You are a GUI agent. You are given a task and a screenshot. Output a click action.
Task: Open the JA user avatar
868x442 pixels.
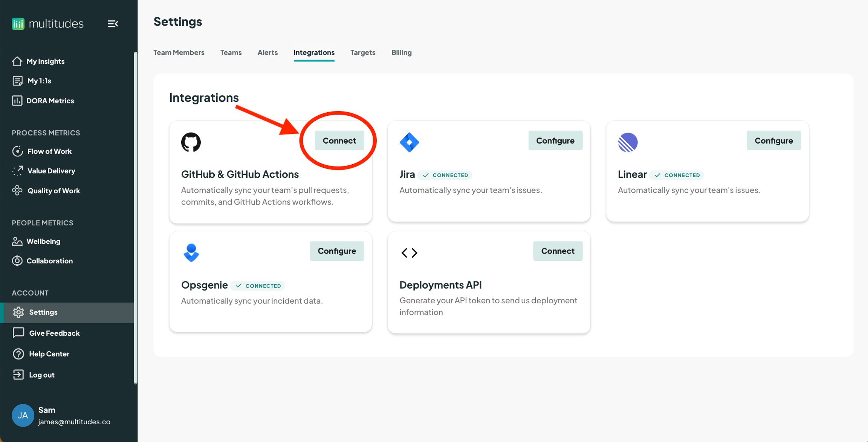pos(23,415)
